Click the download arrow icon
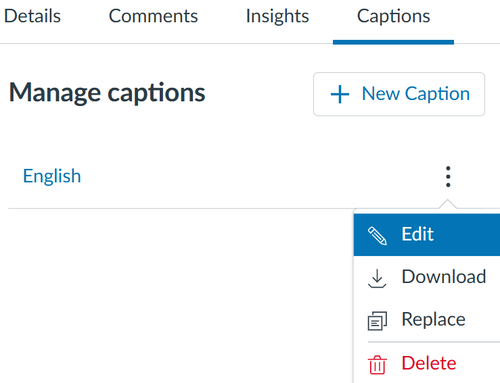The height and width of the screenshot is (383, 500). (377, 279)
